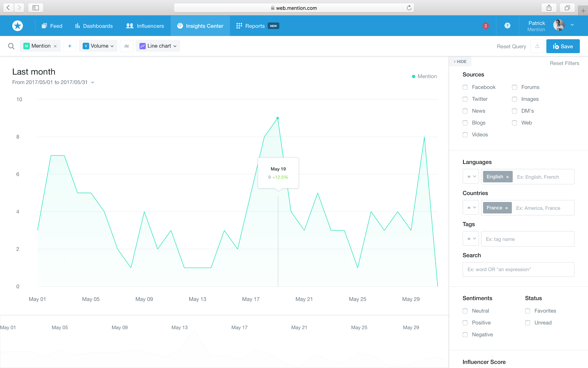Save the query

click(x=563, y=46)
